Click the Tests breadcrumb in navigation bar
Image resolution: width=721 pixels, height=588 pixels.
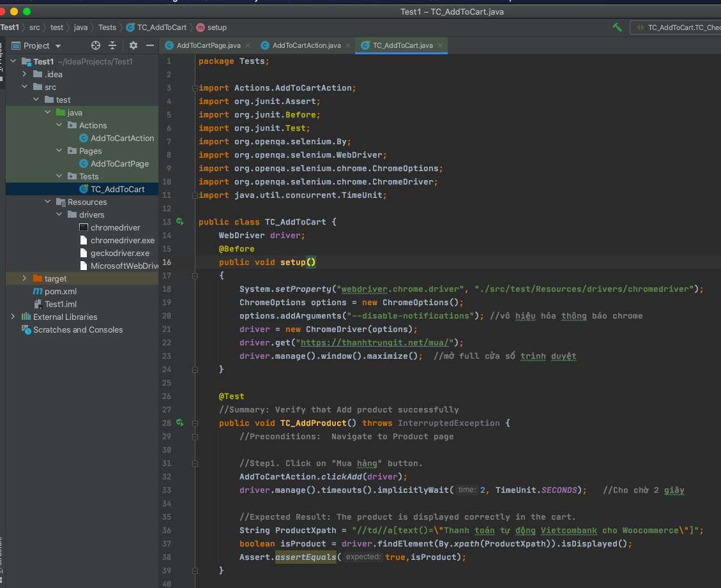[107, 27]
